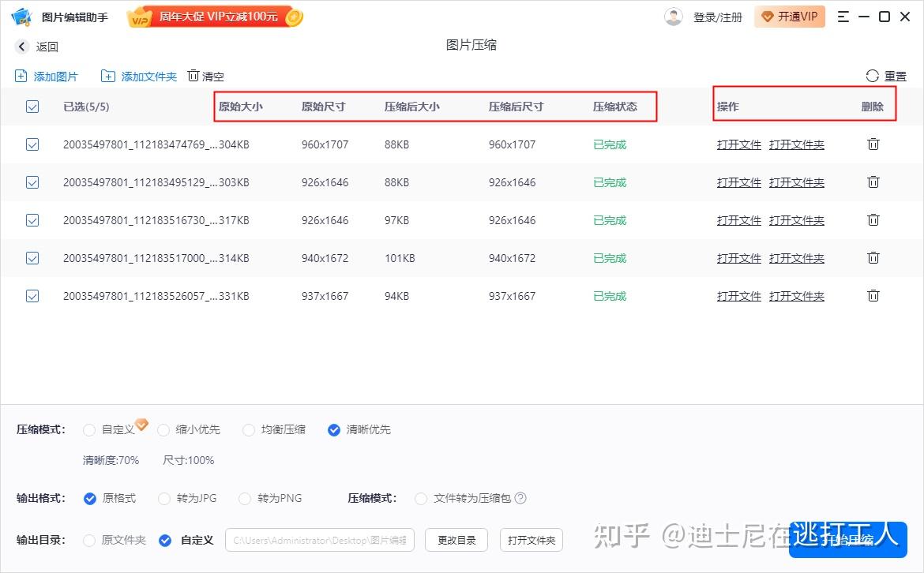Select 自定义 compression mode
The width and height of the screenshot is (924, 573).
click(x=89, y=430)
